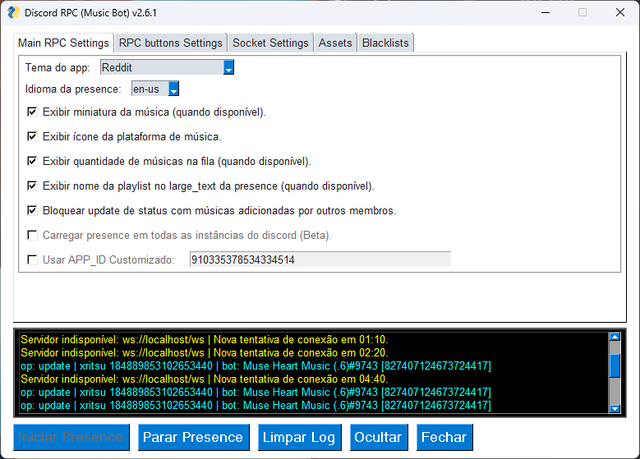Switch to RPC buttons Settings tab
Viewport: 640px width, 459px height.
click(170, 43)
